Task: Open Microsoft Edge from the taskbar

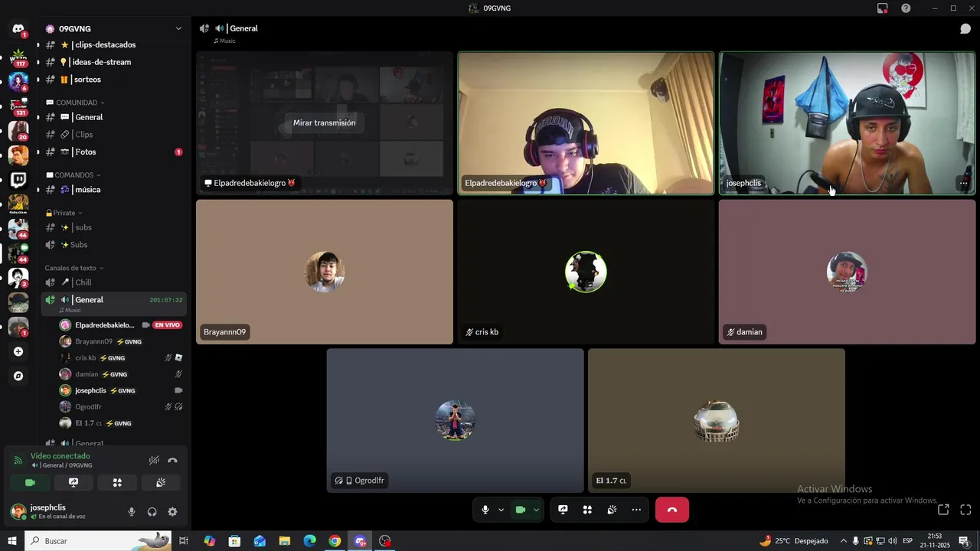Action: click(x=309, y=541)
